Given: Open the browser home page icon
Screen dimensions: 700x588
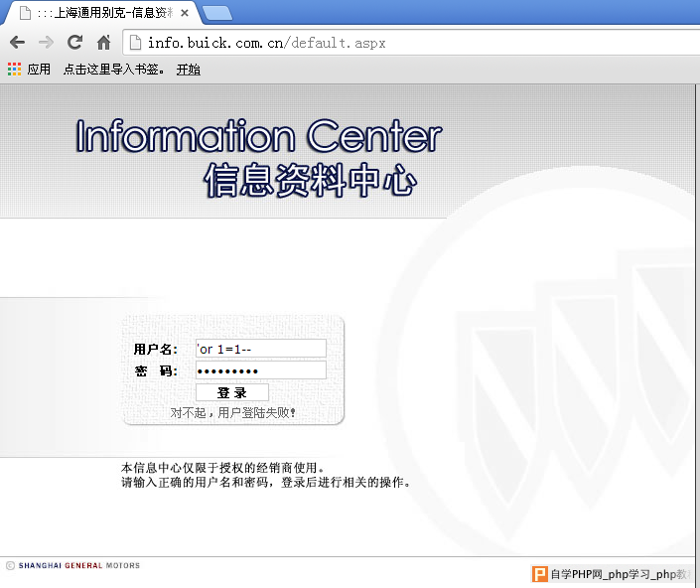Looking at the screenshot, I should (103, 43).
